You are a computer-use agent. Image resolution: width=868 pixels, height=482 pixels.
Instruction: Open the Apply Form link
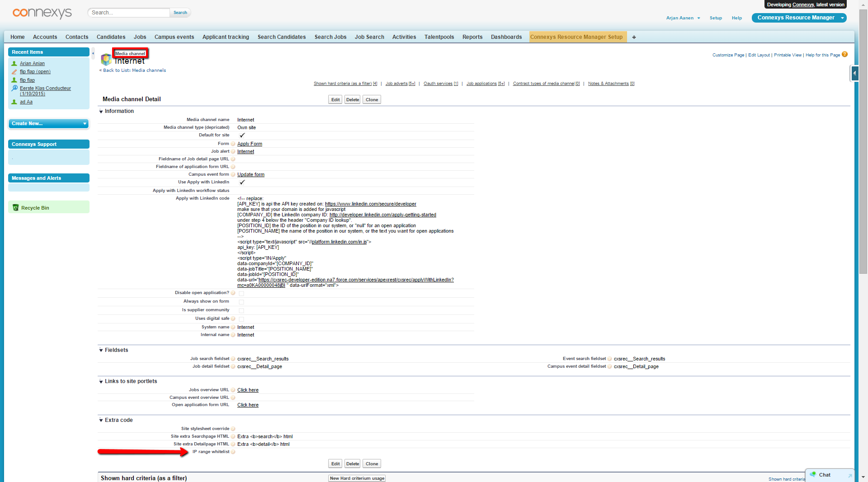coord(250,144)
